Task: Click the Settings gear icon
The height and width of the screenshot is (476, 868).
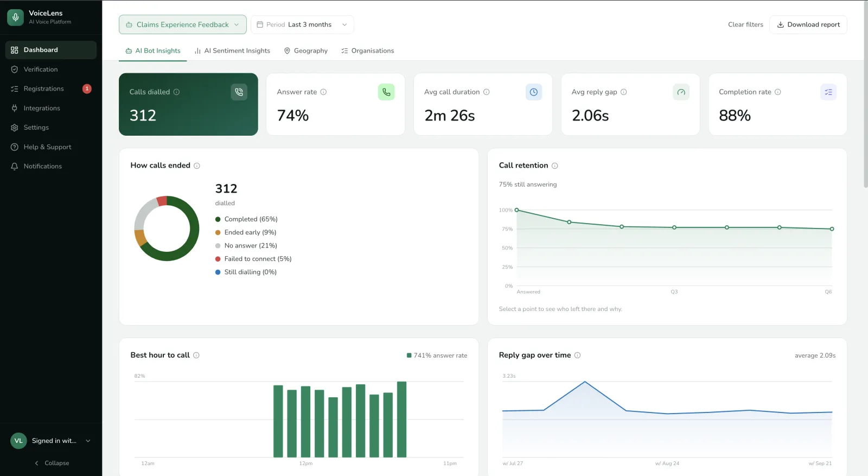Action: [15, 128]
